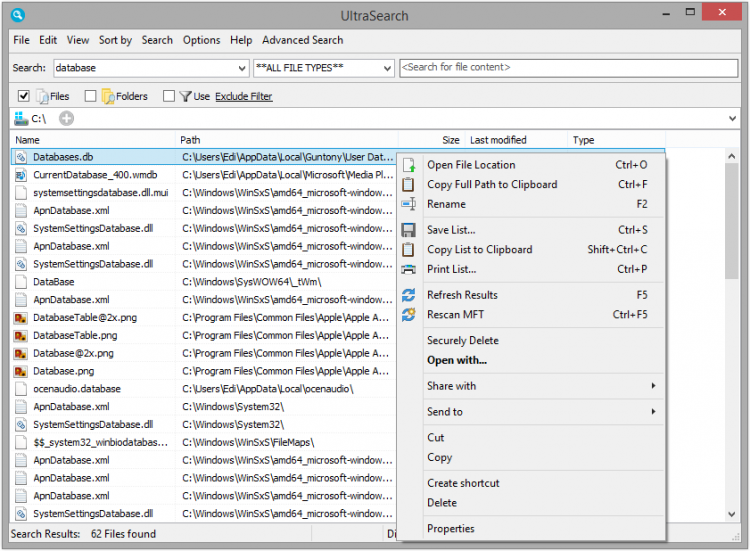Viewport: 750px width, 551px height.
Task: Click the Rescan MFT icon
Action: [x=408, y=315]
